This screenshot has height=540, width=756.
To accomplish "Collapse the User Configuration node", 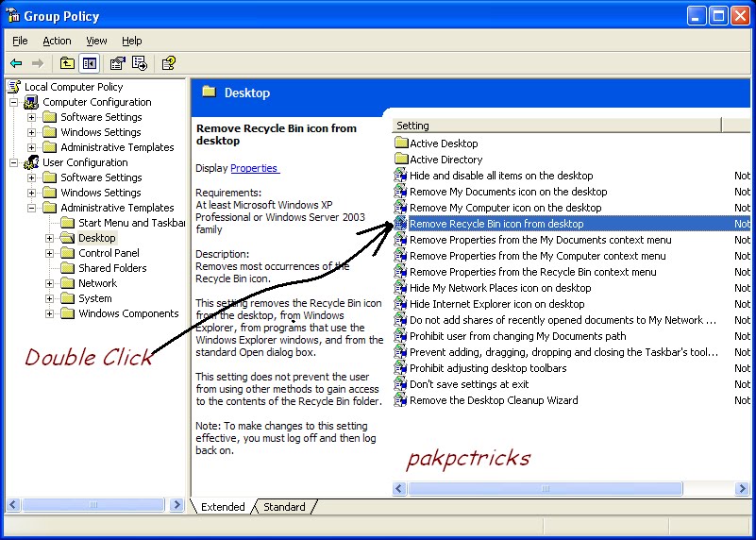I will coord(14,162).
